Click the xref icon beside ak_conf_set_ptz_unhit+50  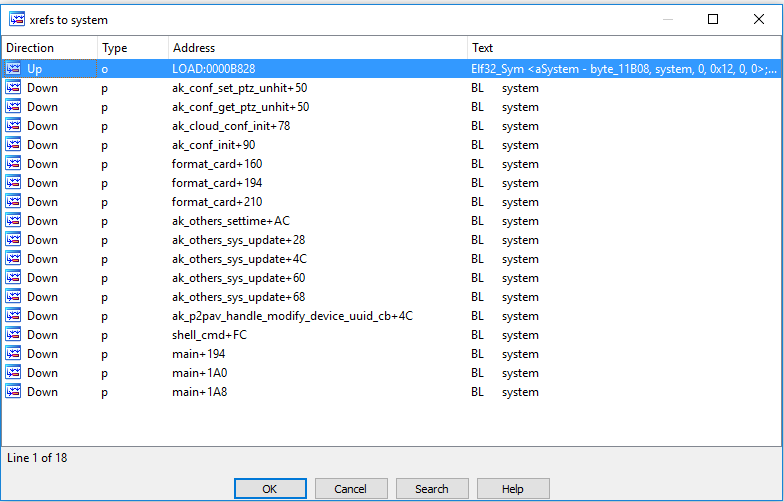[14, 88]
